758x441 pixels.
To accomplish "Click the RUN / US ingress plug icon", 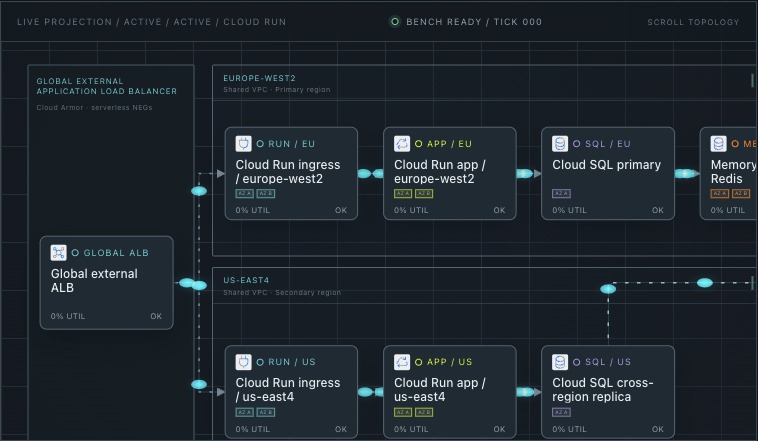I will (x=244, y=362).
